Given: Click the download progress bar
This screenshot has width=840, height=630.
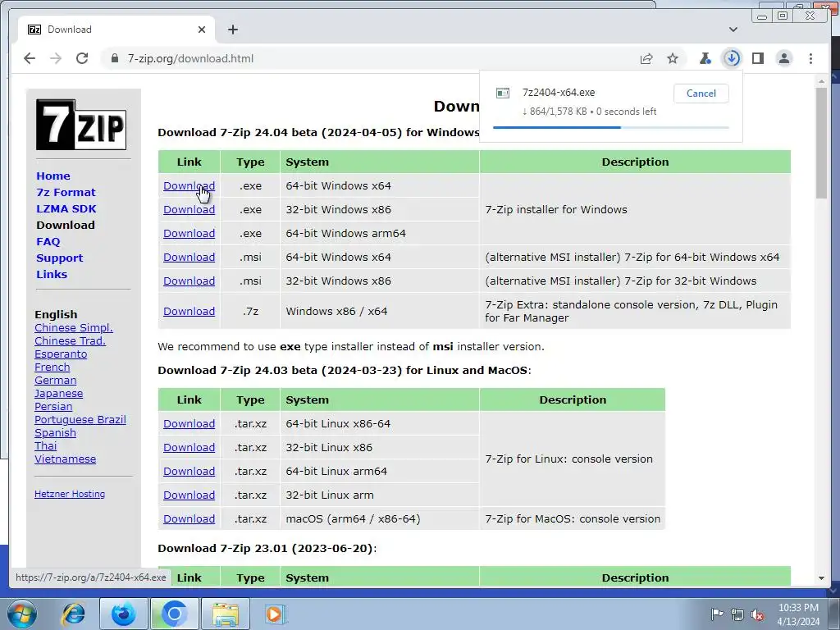Looking at the screenshot, I should pyautogui.click(x=610, y=127).
